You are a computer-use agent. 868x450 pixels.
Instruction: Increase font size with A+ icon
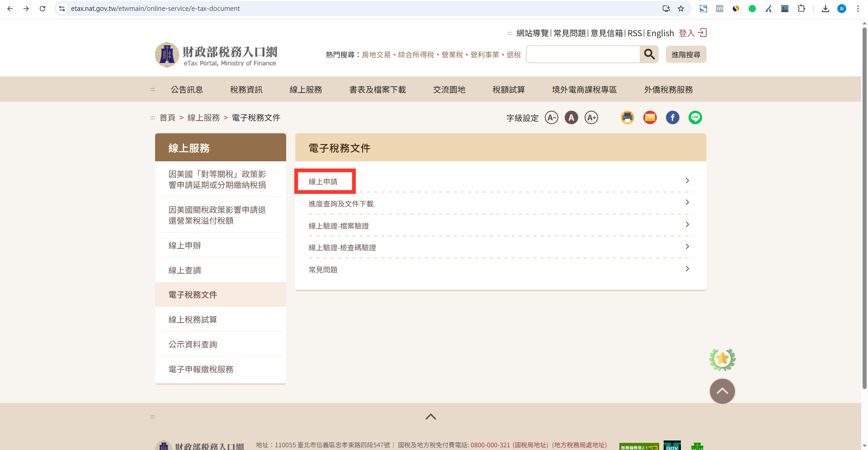(x=591, y=118)
